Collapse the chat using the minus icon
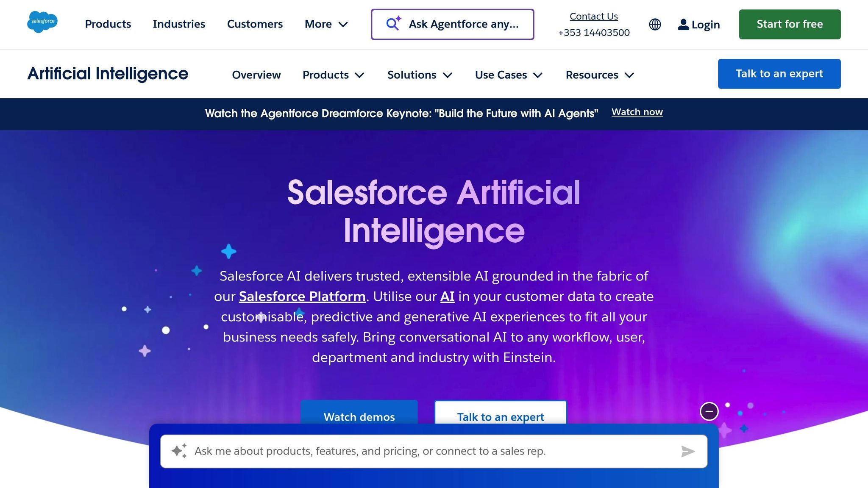 point(709,411)
